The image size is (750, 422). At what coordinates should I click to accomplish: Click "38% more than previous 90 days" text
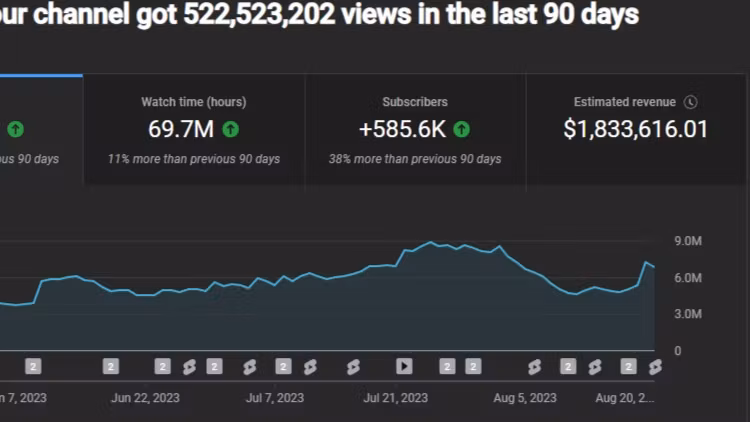coord(415,159)
